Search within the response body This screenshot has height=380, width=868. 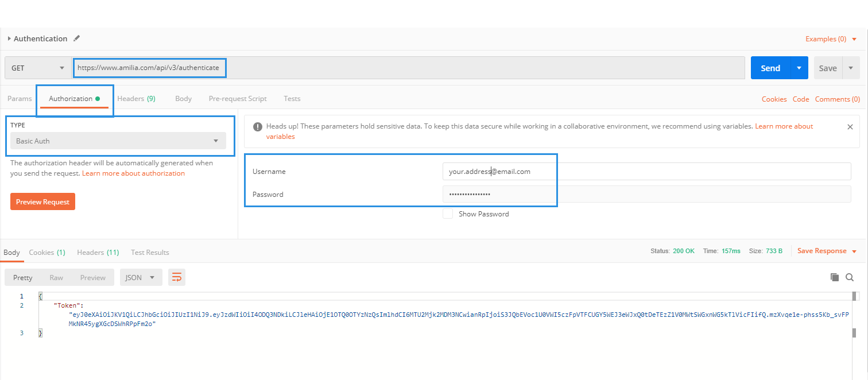click(850, 277)
